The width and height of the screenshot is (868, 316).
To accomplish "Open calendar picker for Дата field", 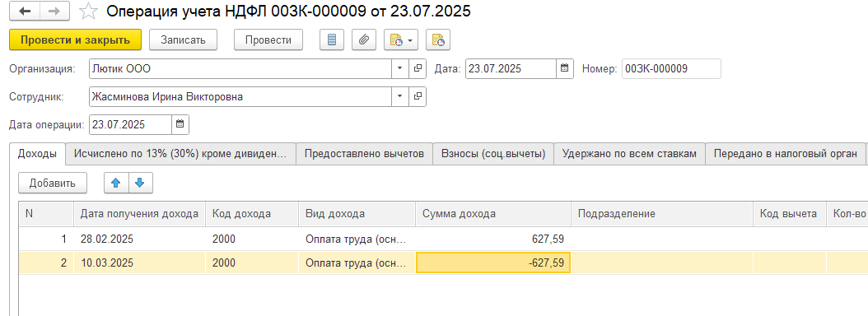I will [565, 68].
